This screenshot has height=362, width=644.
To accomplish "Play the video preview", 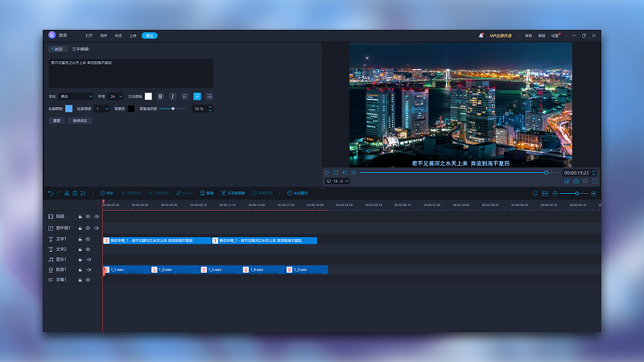I will [x=328, y=173].
